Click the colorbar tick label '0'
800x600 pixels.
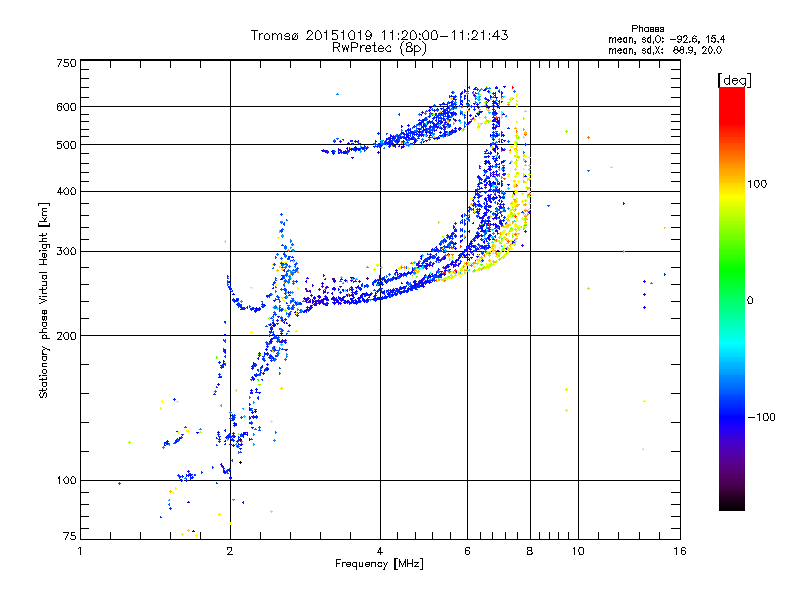pos(750,301)
